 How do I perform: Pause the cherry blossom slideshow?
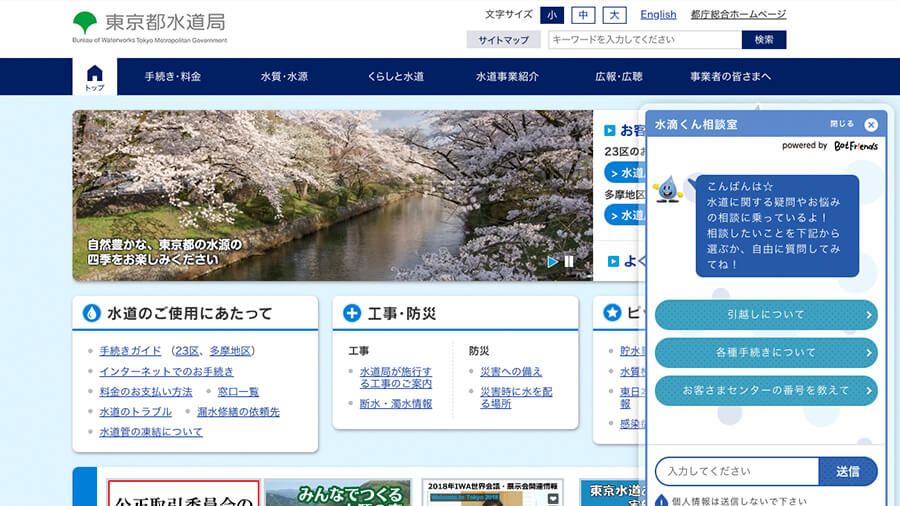(x=569, y=262)
